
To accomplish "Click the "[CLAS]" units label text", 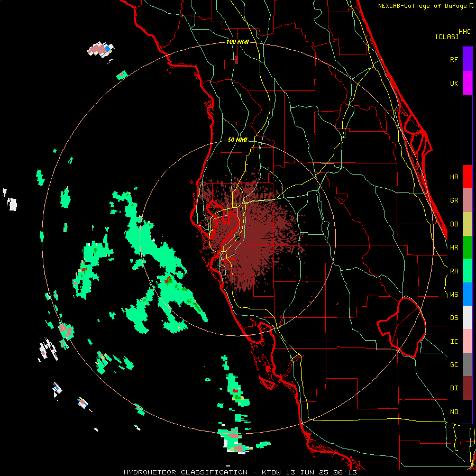I will 447,36.
